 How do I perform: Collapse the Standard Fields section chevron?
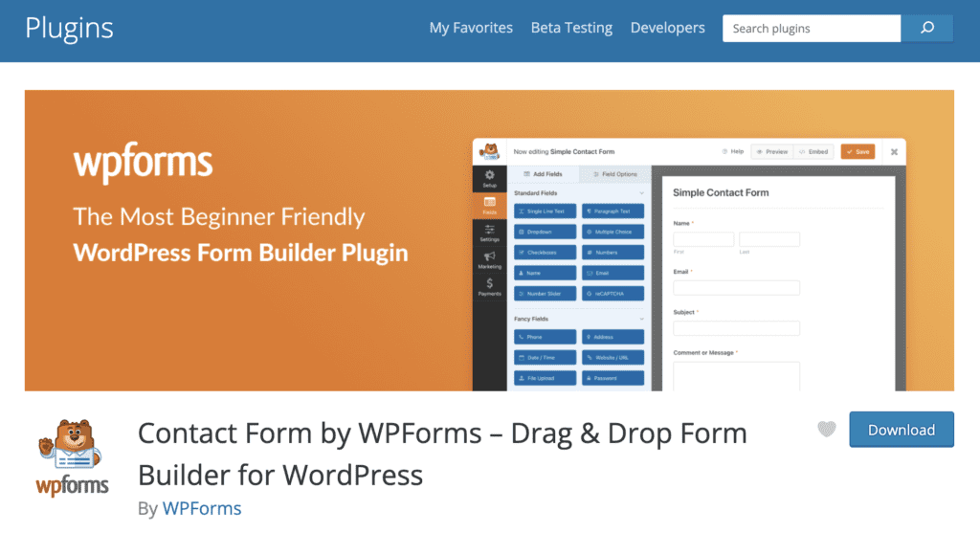click(642, 193)
